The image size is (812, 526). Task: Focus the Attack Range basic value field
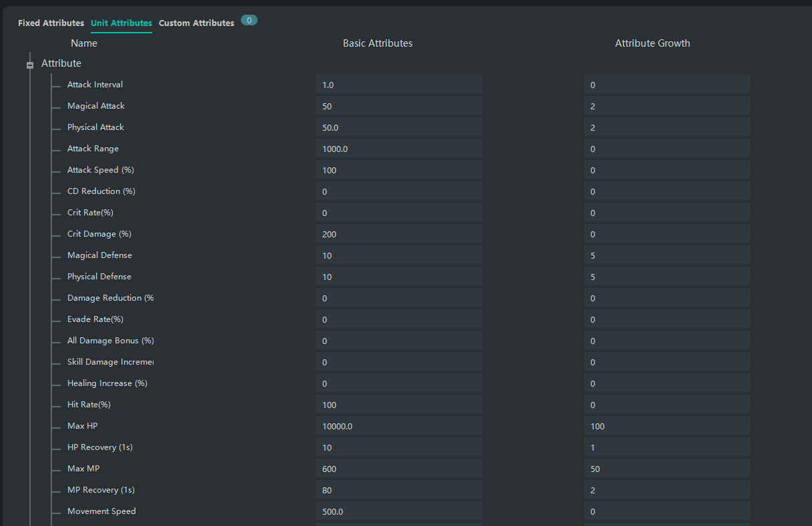398,149
